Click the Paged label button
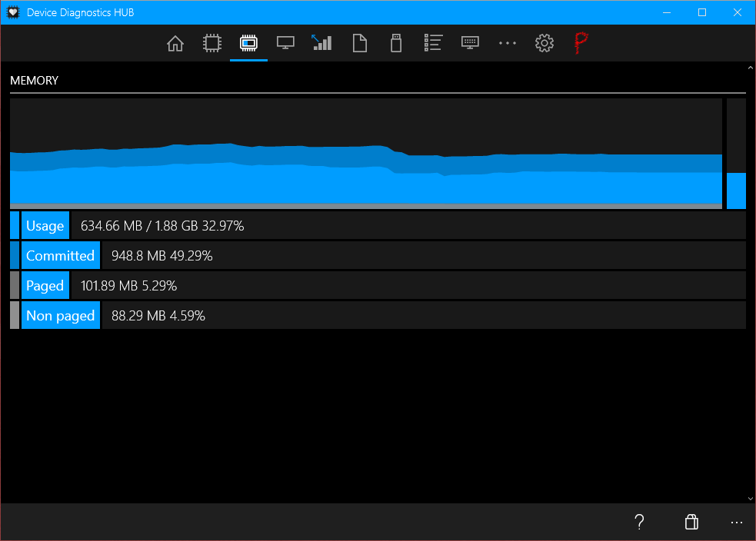 [45, 285]
